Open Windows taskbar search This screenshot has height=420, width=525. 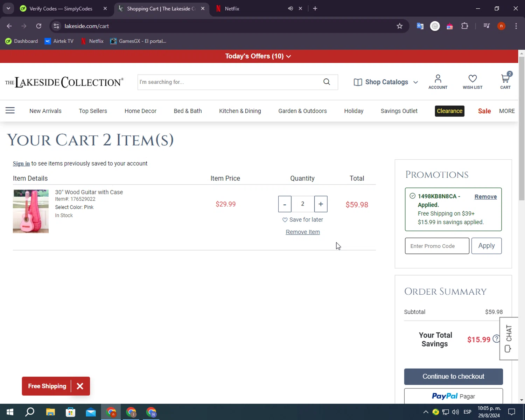(x=30, y=412)
